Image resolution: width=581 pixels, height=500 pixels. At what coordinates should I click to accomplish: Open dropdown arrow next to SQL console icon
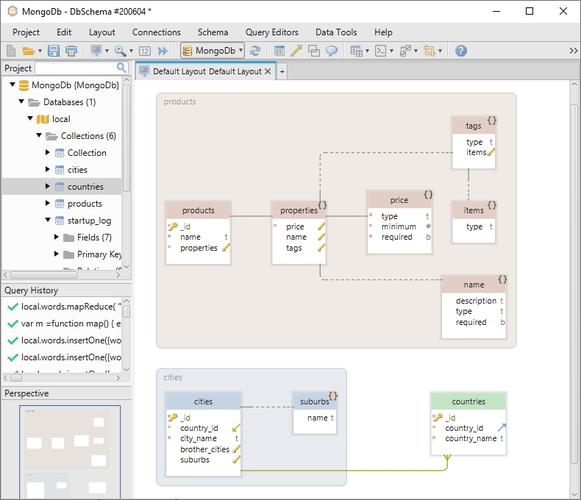[x=391, y=51]
